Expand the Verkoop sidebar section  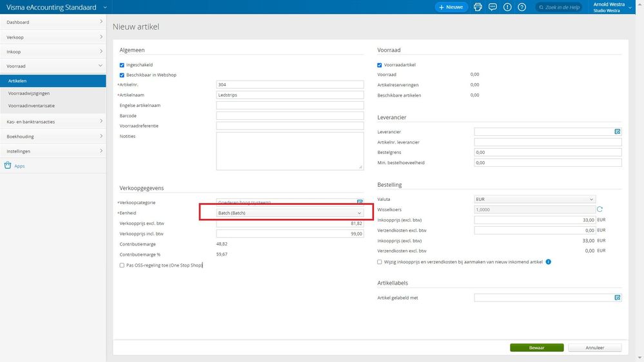53,37
